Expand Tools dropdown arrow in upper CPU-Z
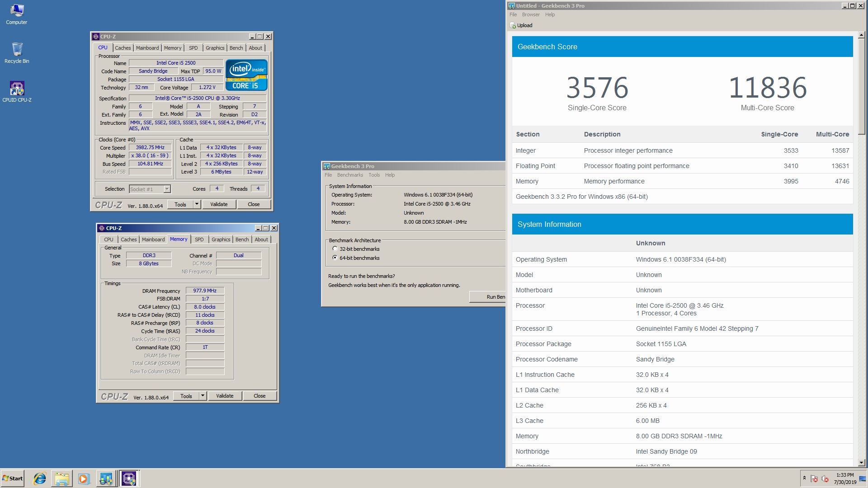Viewport: 868px width, 488px height. coord(197,204)
